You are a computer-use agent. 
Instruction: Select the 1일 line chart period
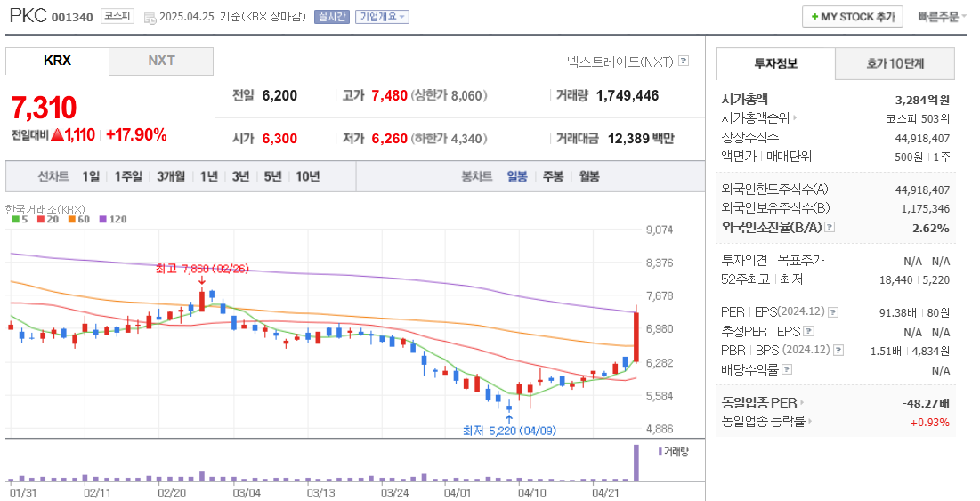[x=91, y=177]
